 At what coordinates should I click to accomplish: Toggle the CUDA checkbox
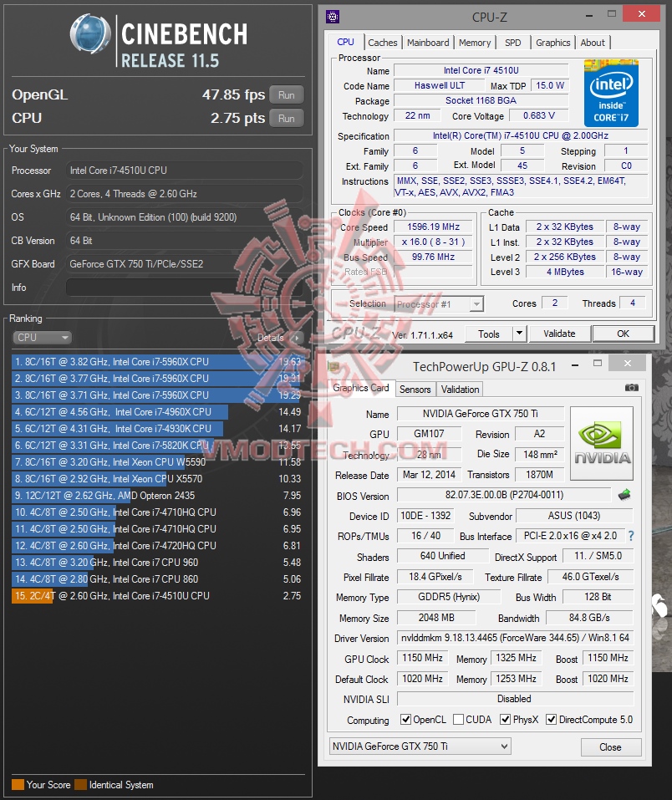[x=458, y=720]
